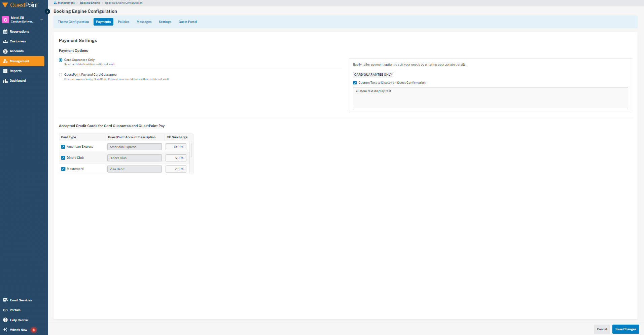Click the Accounts dollar icon
The height and width of the screenshot is (335, 644).
click(5, 51)
